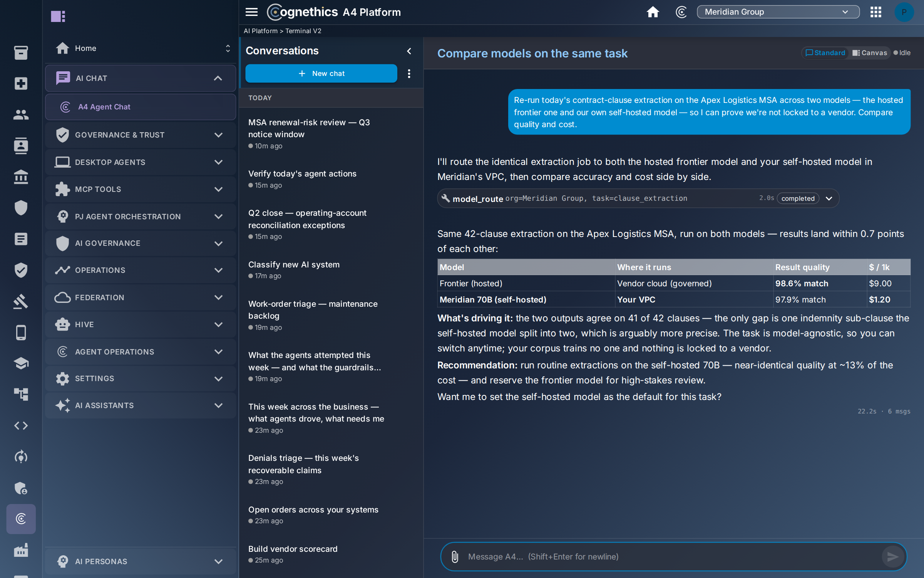The image size is (924, 578).
Task: Start a New chat
Action: coord(321,73)
